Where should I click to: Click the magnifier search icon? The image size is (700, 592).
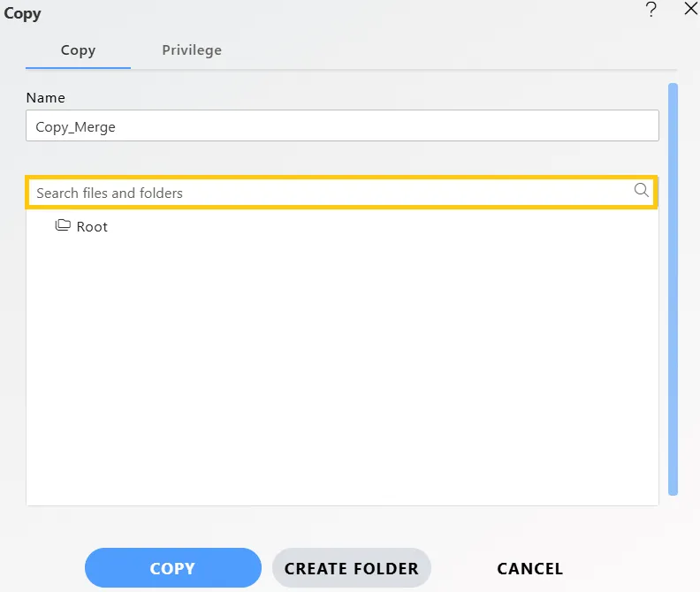click(x=641, y=190)
